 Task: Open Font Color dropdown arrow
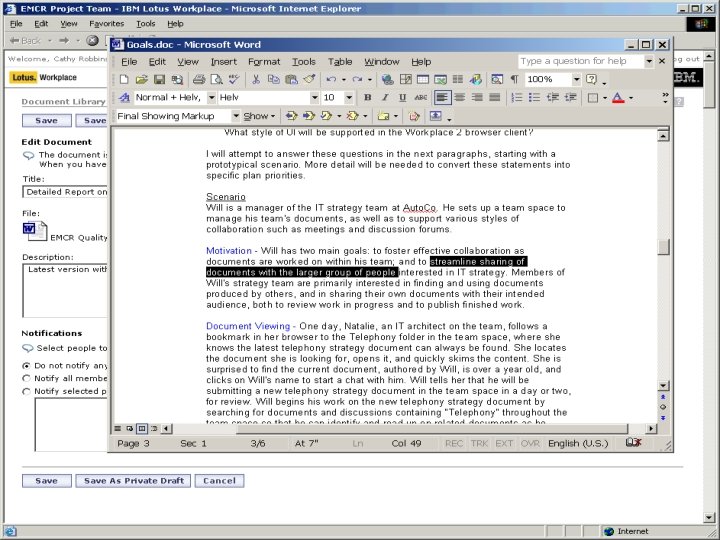631,98
